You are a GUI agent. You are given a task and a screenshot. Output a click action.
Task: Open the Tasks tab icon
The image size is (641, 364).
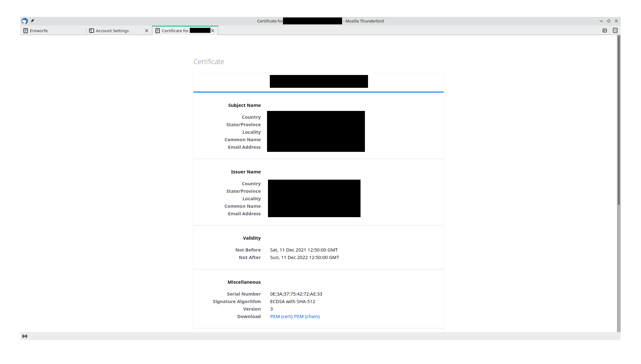click(615, 30)
